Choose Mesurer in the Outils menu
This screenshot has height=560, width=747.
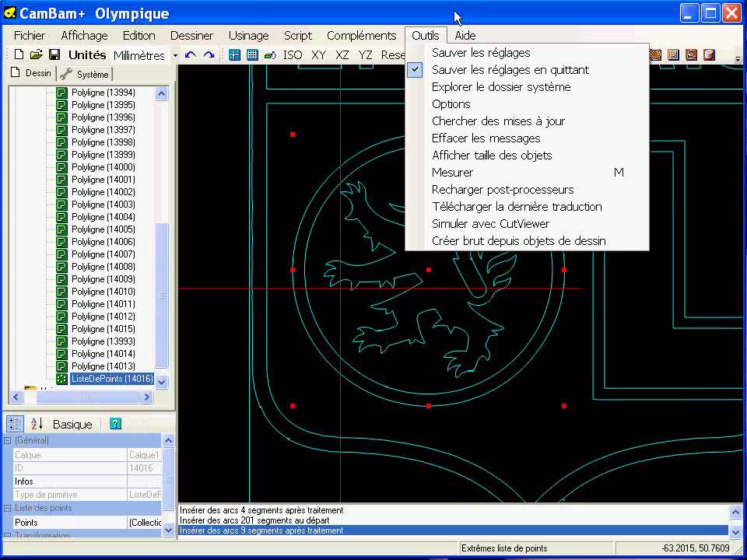pos(528,173)
